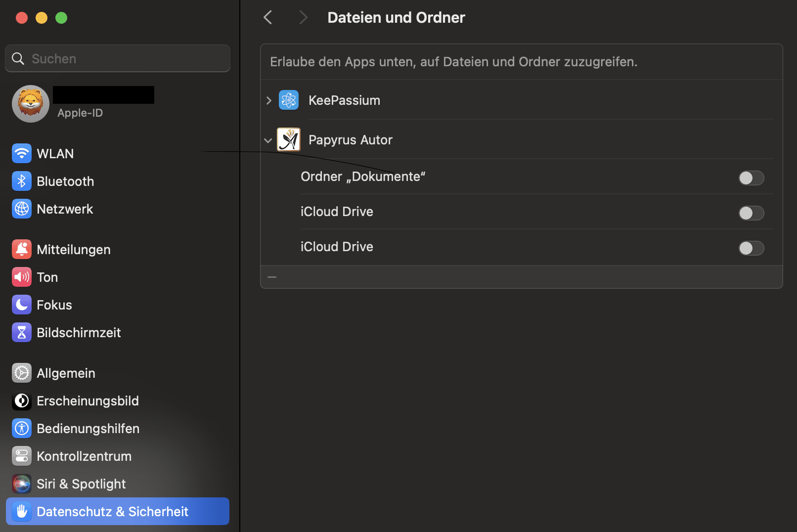
Task: Open Fokus moon icon
Action: point(21,305)
